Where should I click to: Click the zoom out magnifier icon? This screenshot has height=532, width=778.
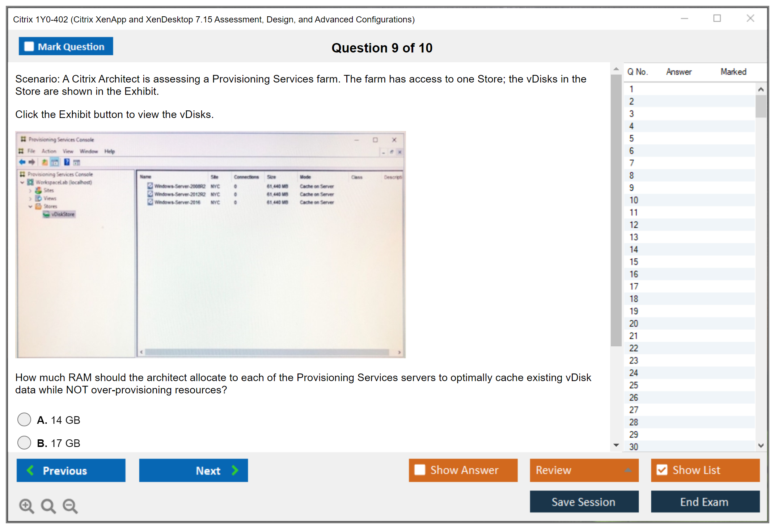(x=70, y=506)
